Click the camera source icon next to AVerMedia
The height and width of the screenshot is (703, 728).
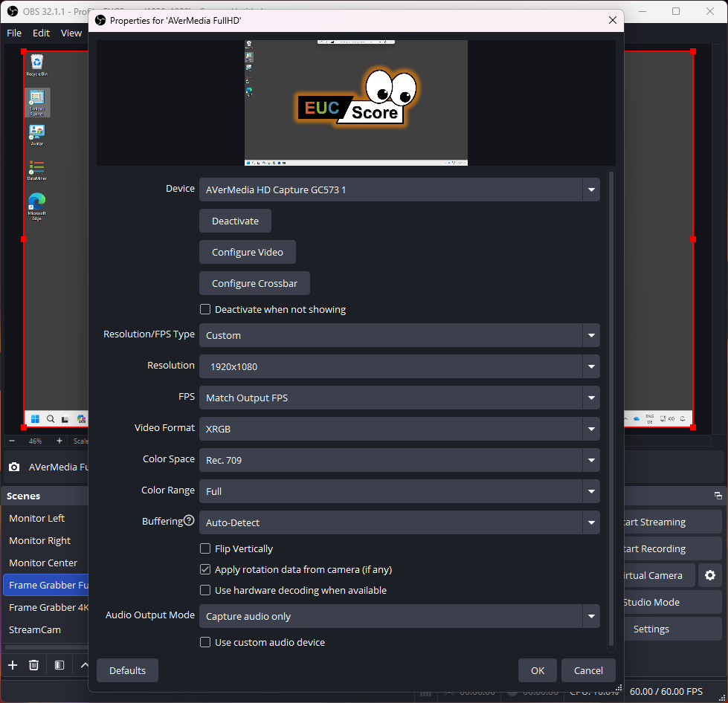click(x=13, y=467)
